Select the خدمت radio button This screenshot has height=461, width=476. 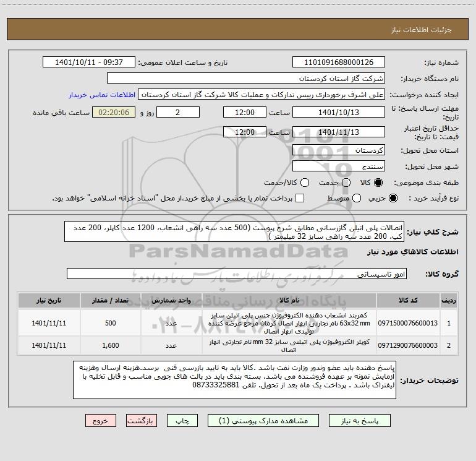click(346, 183)
